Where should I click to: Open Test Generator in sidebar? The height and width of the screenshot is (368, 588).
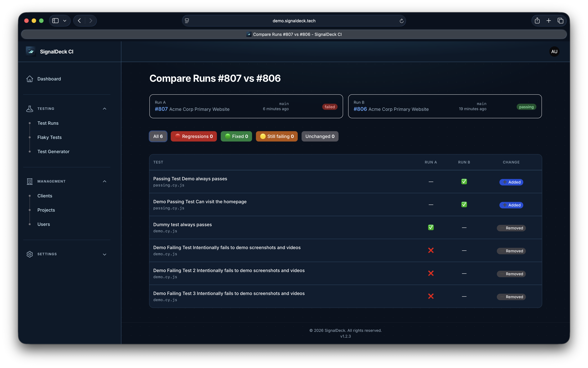coord(53,151)
